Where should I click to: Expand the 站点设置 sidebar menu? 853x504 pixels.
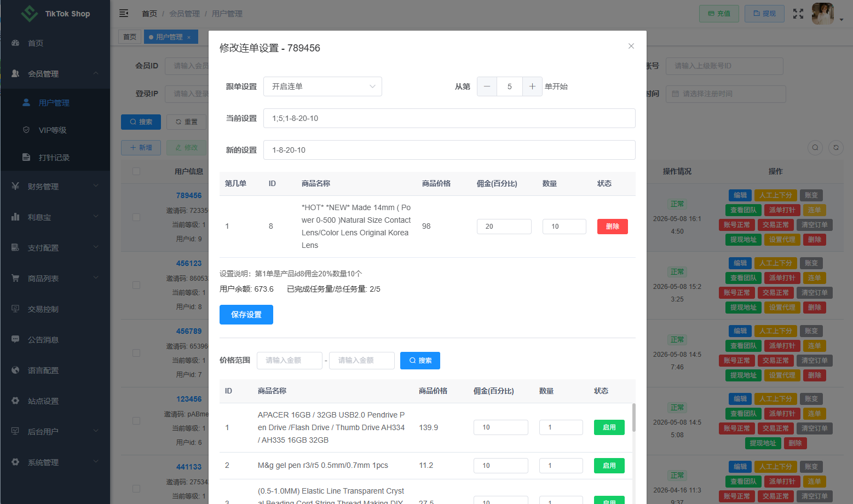(55, 401)
